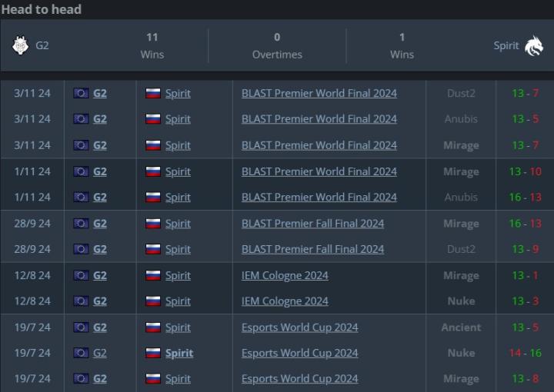
Task: Click the bold Spirit link in 14 - 16 row
Action: pos(179,354)
